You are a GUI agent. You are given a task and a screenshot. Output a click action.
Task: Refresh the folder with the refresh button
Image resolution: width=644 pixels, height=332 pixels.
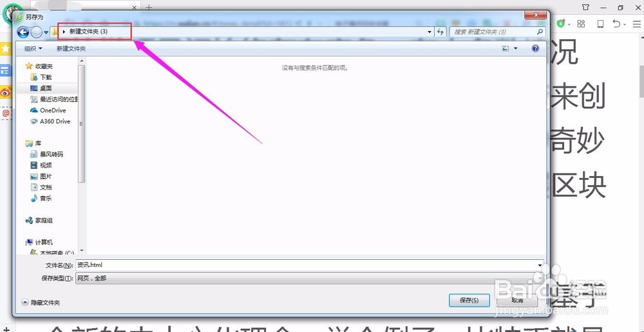[x=440, y=32]
